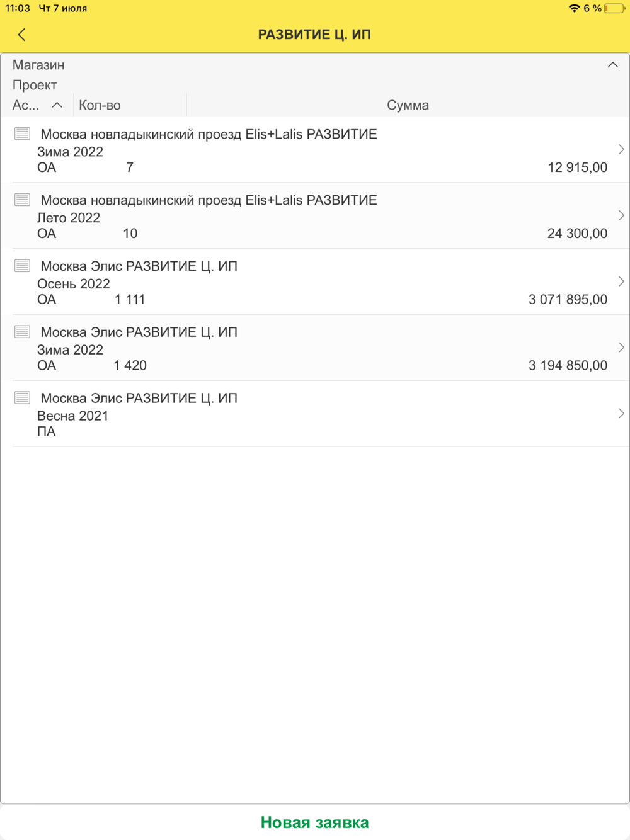Collapse the header with top-right chevron
This screenshot has height=840, width=630.
(x=612, y=65)
